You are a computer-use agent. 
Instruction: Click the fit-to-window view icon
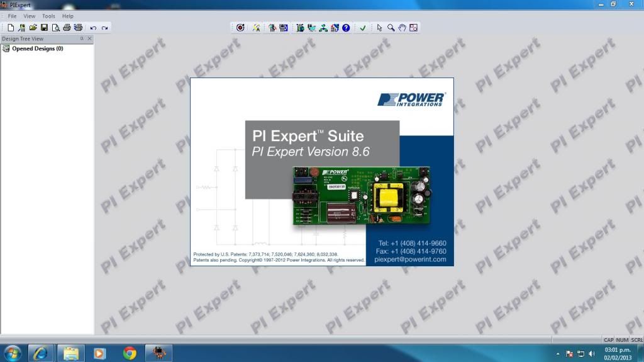pyautogui.click(x=414, y=28)
